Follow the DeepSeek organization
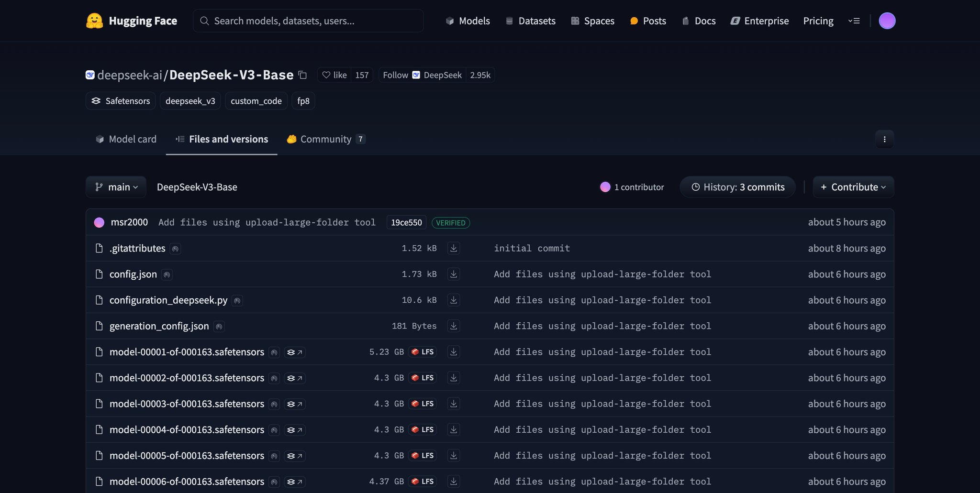Image resolution: width=980 pixels, height=493 pixels. coord(422,75)
